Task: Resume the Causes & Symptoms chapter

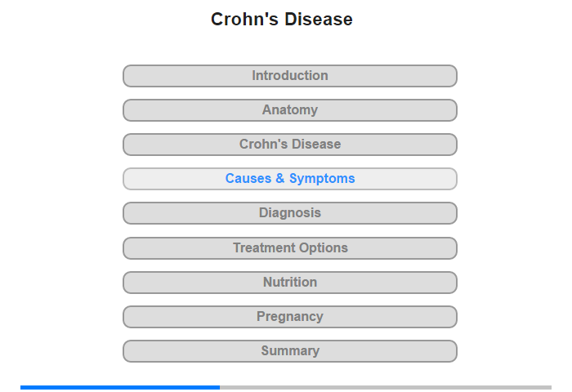Action: coord(290,179)
